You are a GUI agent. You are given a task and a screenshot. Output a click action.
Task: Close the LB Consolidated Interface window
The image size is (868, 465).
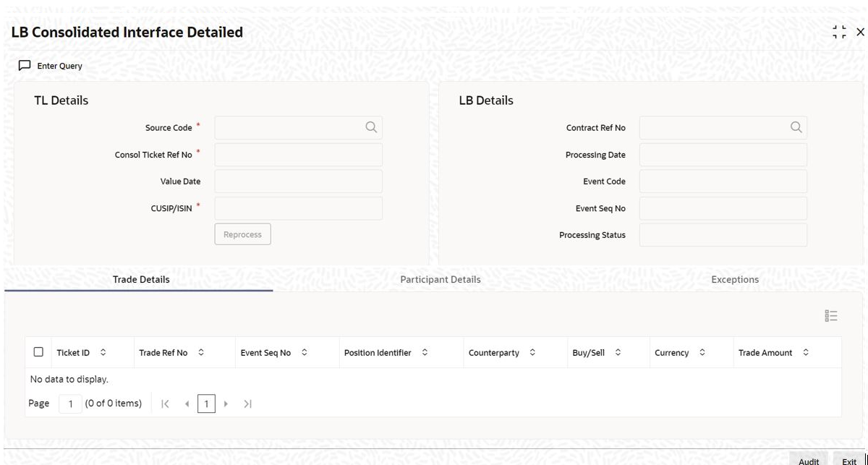pyautogui.click(x=860, y=32)
